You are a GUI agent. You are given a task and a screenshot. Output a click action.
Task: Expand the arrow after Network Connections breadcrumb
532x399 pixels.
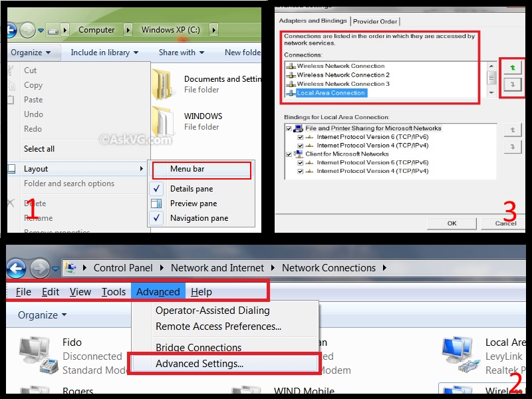pos(384,268)
